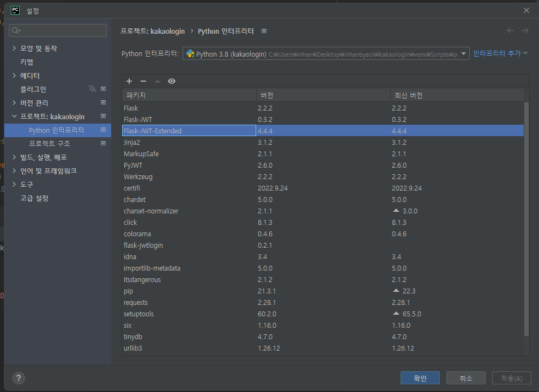The height and width of the screenshot is (392, 539).
Task: Select the urllib3 package row
Action: (323, 348)
